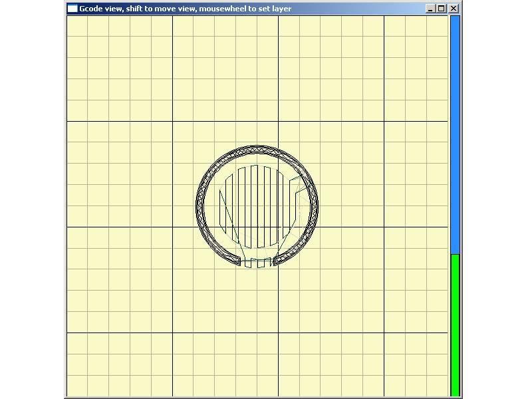This screenshot has height=399, width=532.
Task: Close the Gcode view window
Action: tap(454, 9)
